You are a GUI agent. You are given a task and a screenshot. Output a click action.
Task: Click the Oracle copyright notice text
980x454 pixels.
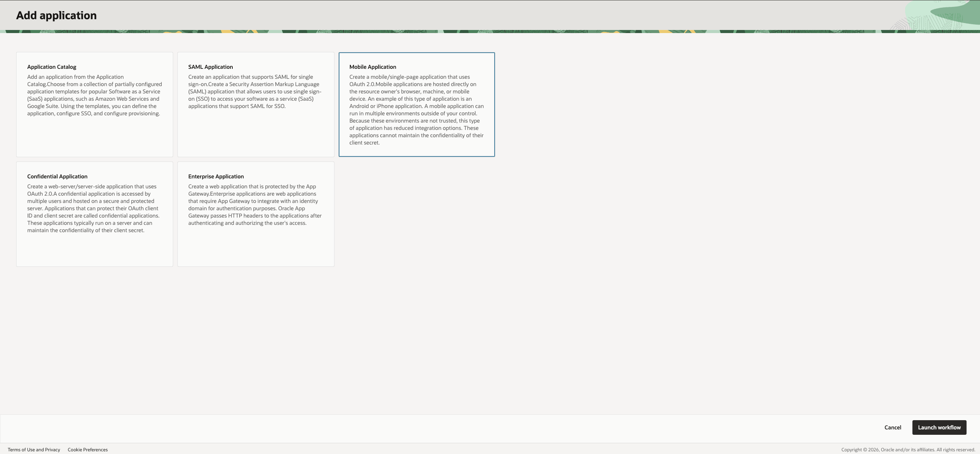click(908, 450)
